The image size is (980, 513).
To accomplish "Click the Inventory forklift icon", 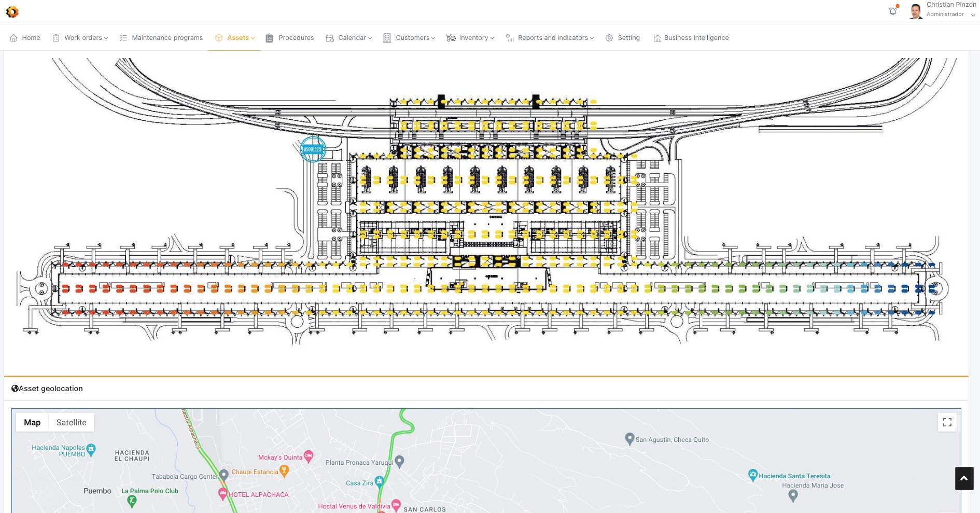I will 451,38.
